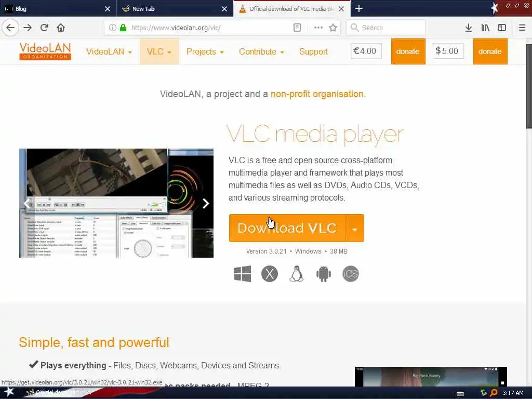This screenshot has width=532, height=399.
Task: Go back with the browser back arrow
Action: (10, 28)
